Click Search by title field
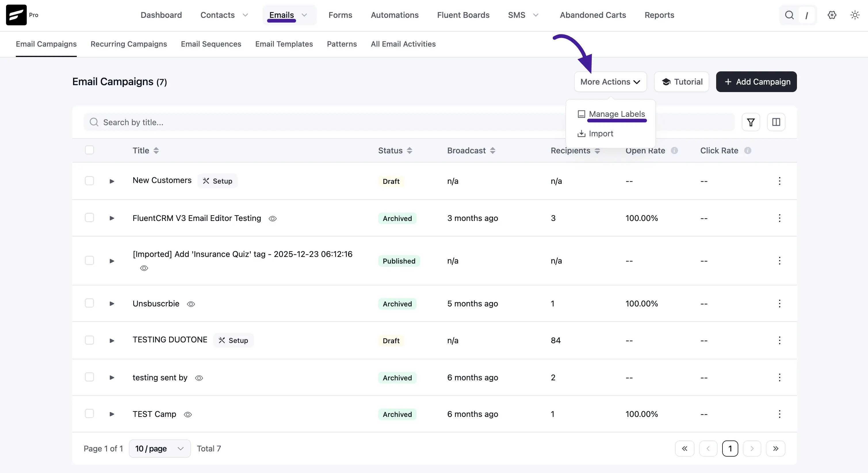This screenshot has width=868, height=473. coord(409,122)
